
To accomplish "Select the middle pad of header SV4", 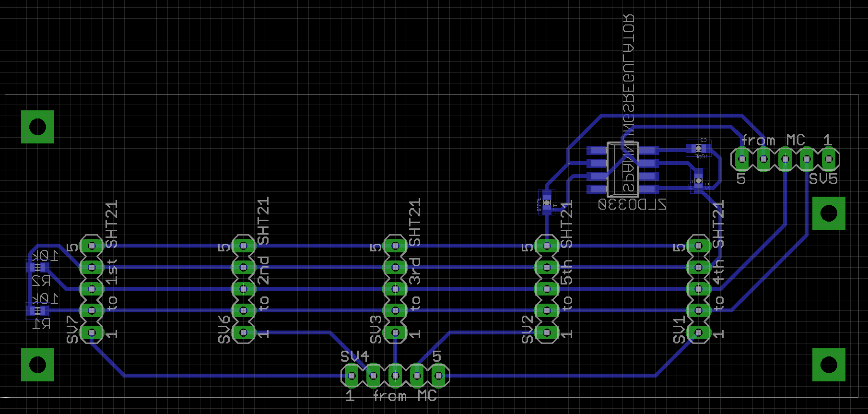I will (395, 376).
